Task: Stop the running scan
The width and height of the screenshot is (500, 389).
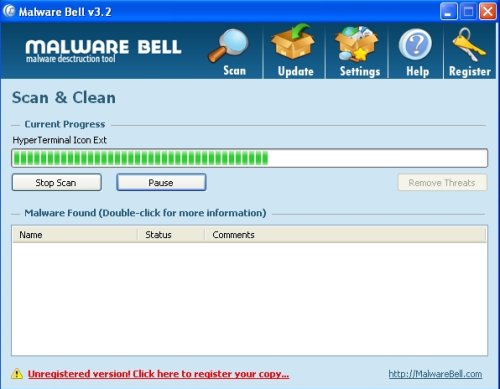Action: pyautogui.click(x=57, y=182)
